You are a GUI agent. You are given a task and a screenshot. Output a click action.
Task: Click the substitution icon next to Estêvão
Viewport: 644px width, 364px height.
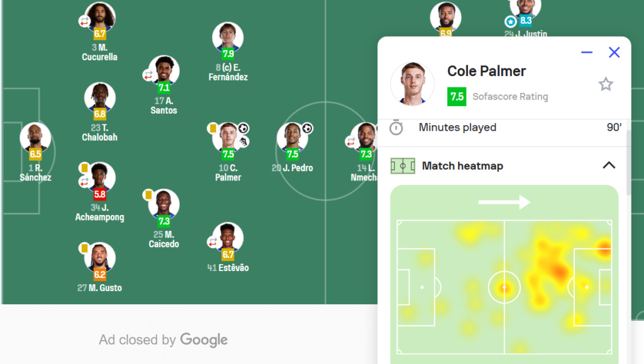pyautogui.click(x=213, y=241)
